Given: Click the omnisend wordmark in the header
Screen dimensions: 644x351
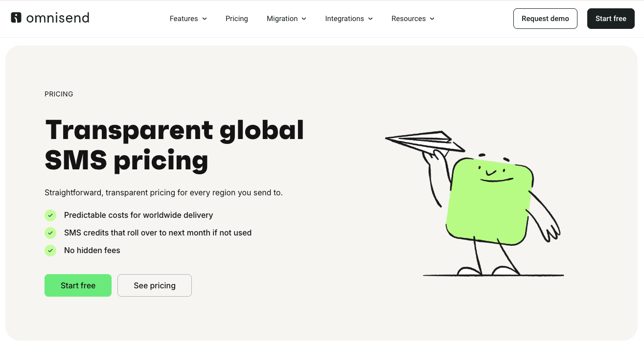Looking at the screenshot, I should pos(57,18).
